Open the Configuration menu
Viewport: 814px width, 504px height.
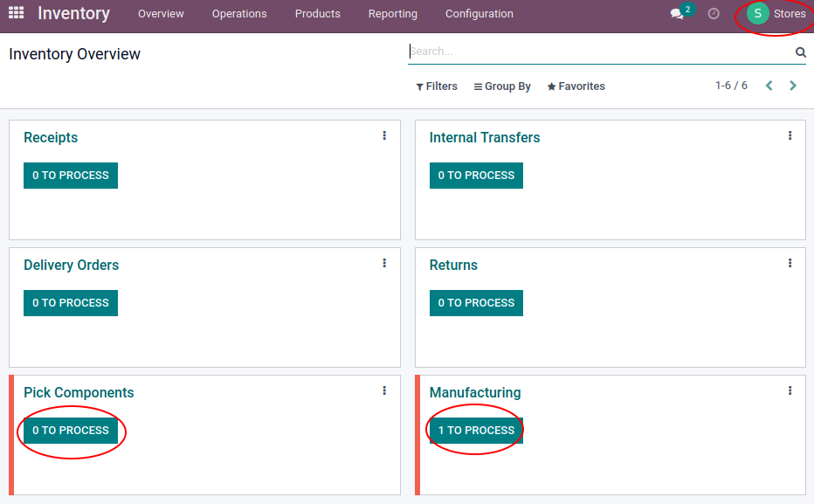click(479, 14)
